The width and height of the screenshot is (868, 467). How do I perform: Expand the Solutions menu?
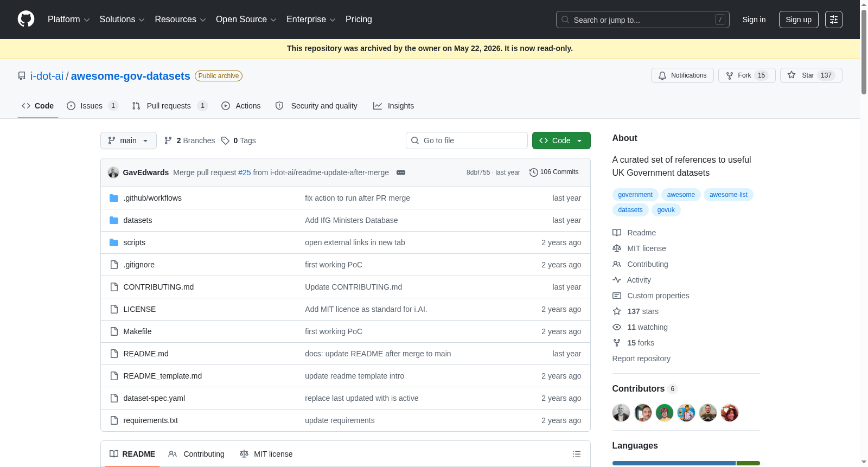click(122, 20)
